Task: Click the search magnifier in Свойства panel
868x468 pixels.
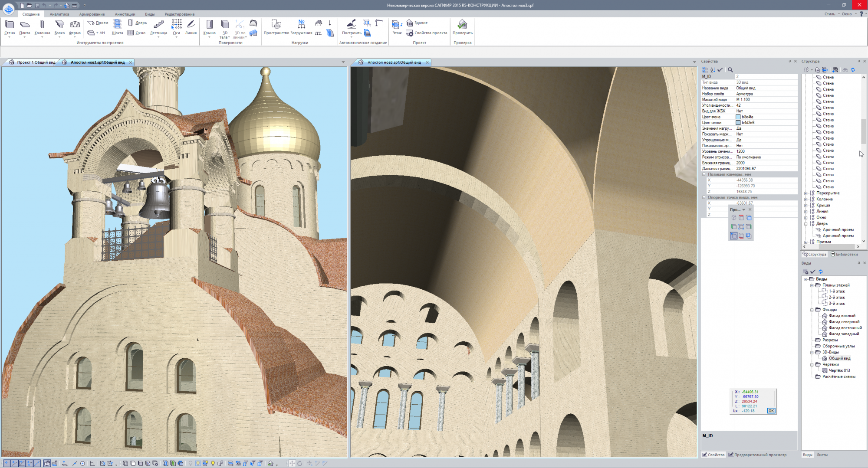Action: pos(730,70)
